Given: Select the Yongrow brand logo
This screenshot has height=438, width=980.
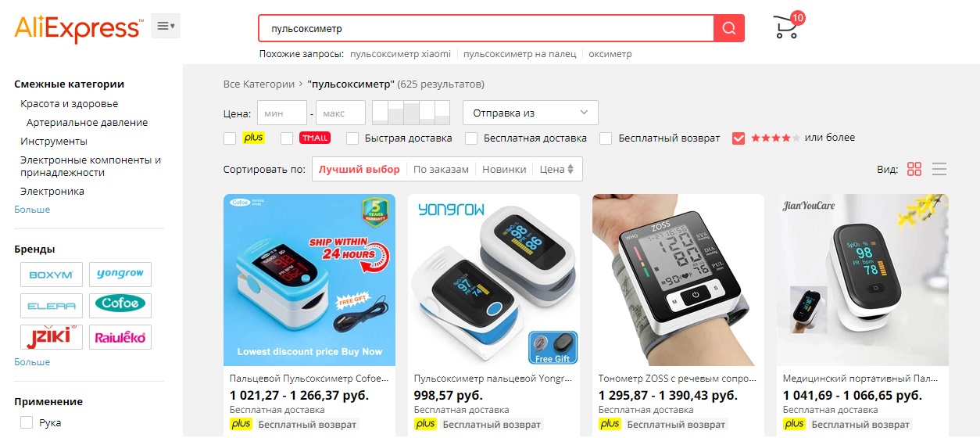Looking at the screenshot, I should (120, 274).
